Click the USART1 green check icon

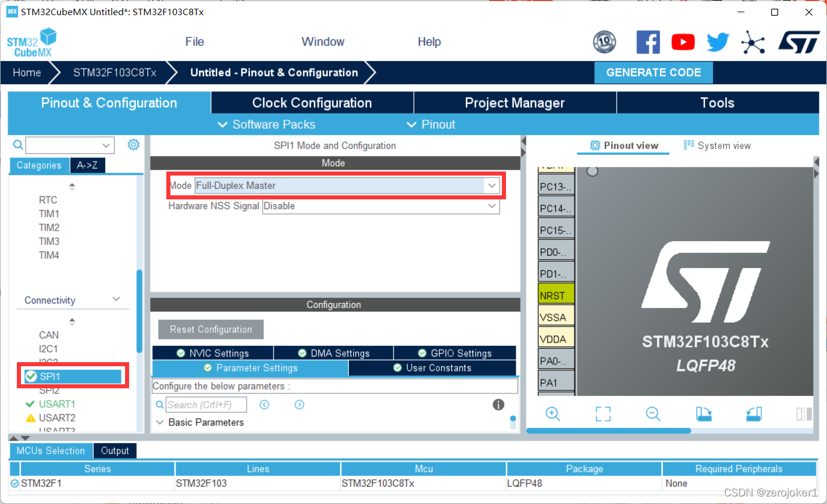click(30, 404)
